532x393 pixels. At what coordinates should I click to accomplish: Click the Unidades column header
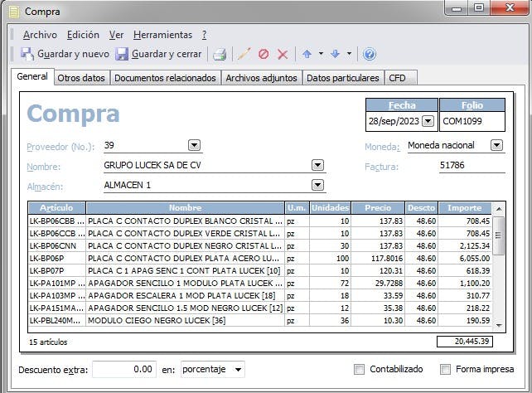tap(330, 208)
